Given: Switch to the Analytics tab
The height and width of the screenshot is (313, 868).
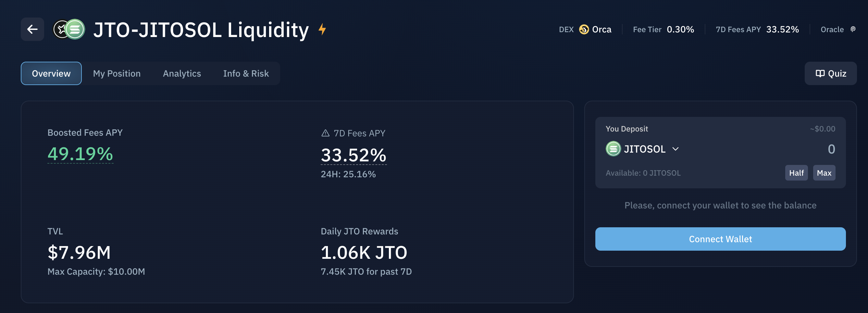Looking at the screenshot, I should click(182, 73).
